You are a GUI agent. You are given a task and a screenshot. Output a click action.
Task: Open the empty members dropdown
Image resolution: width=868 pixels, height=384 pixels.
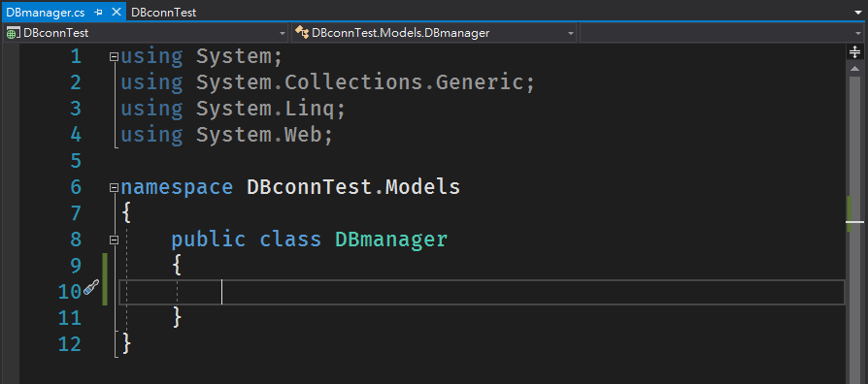point(859,34)
